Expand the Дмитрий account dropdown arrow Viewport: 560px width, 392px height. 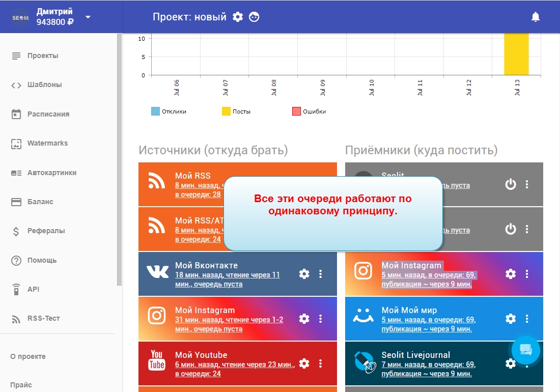pos(88,17)
